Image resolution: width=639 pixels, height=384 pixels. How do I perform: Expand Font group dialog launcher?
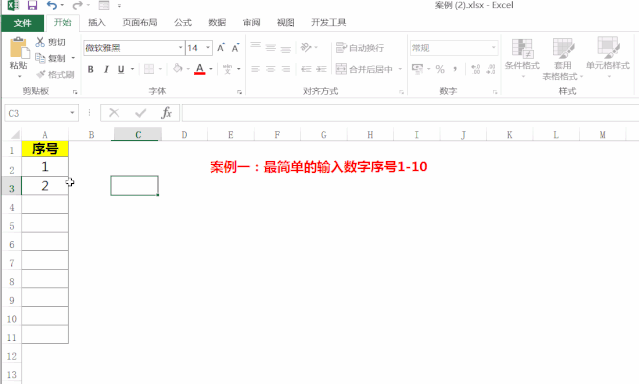(239, 93)
